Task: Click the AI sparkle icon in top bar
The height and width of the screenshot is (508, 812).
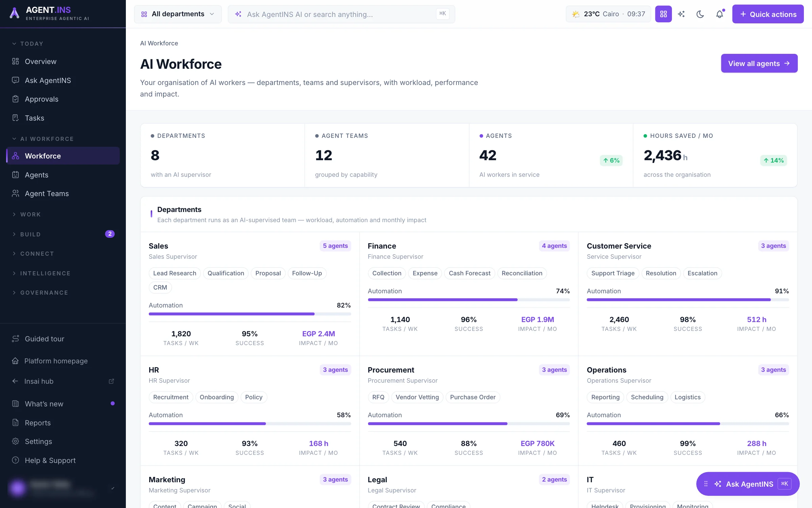Action: coord(681,14)
